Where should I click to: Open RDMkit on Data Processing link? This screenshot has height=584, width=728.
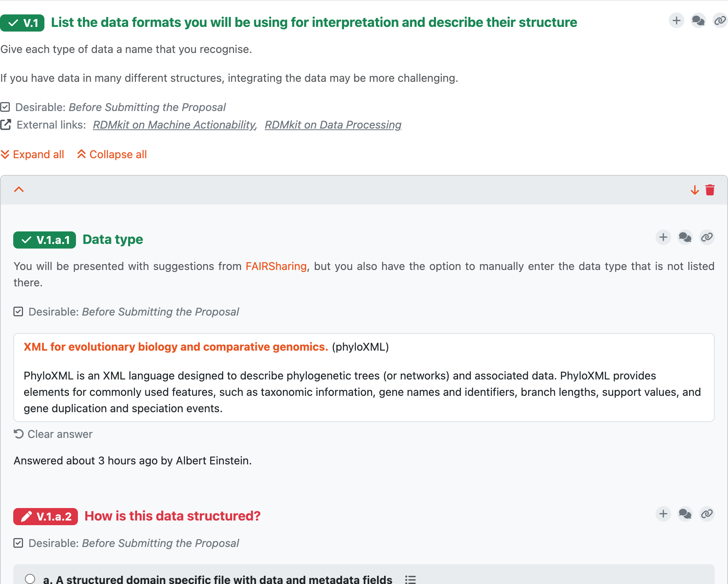pyautogui.click(x=333, y=125)
